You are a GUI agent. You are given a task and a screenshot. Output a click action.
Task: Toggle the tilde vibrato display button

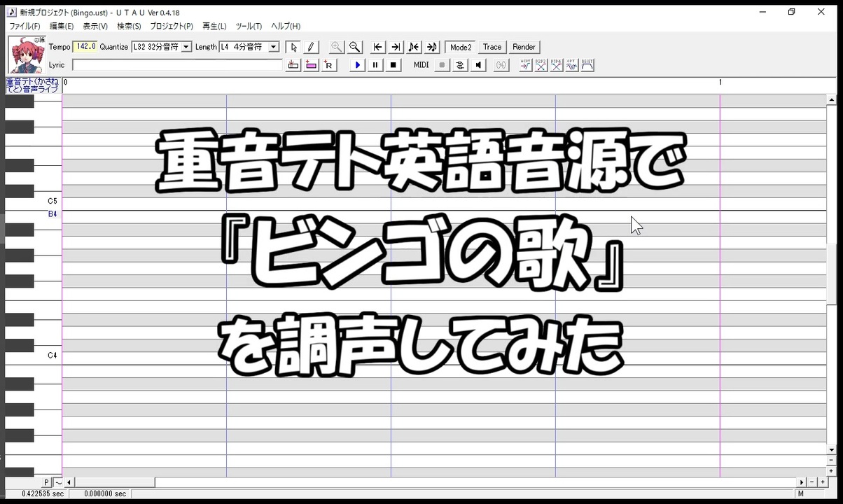(57, 482)
